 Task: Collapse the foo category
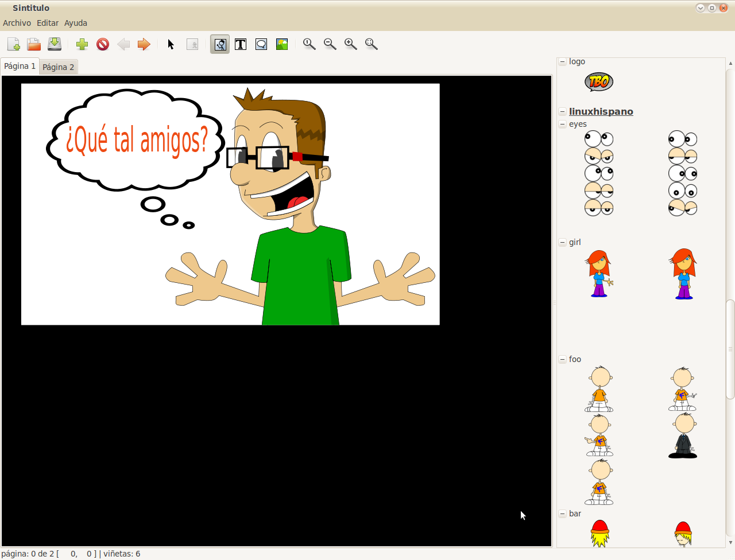563,359
